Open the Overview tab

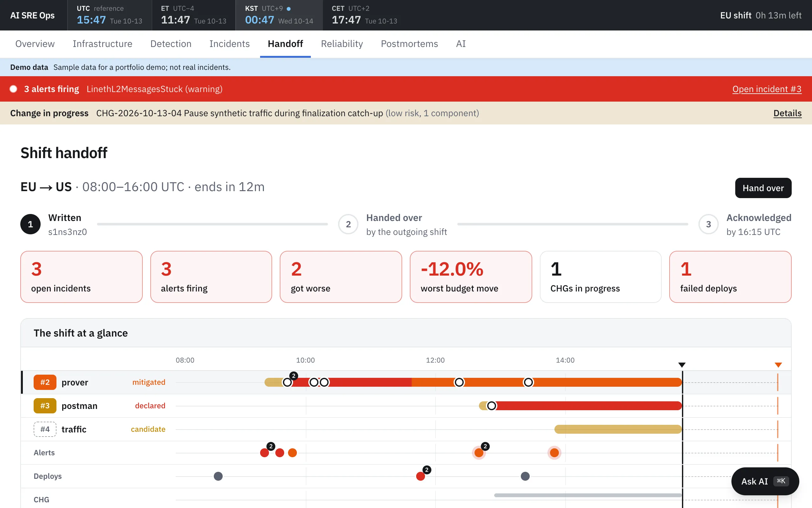coord(35,44)
